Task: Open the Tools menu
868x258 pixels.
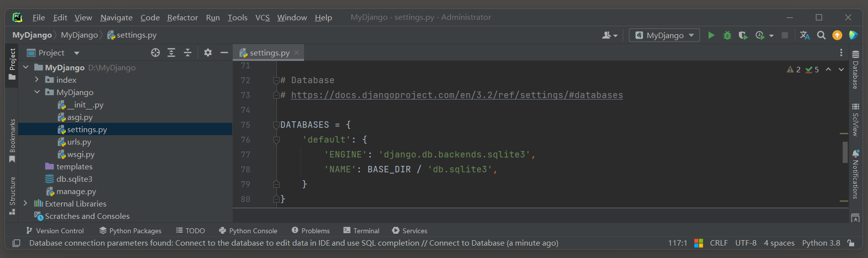Action: (237, 17)
